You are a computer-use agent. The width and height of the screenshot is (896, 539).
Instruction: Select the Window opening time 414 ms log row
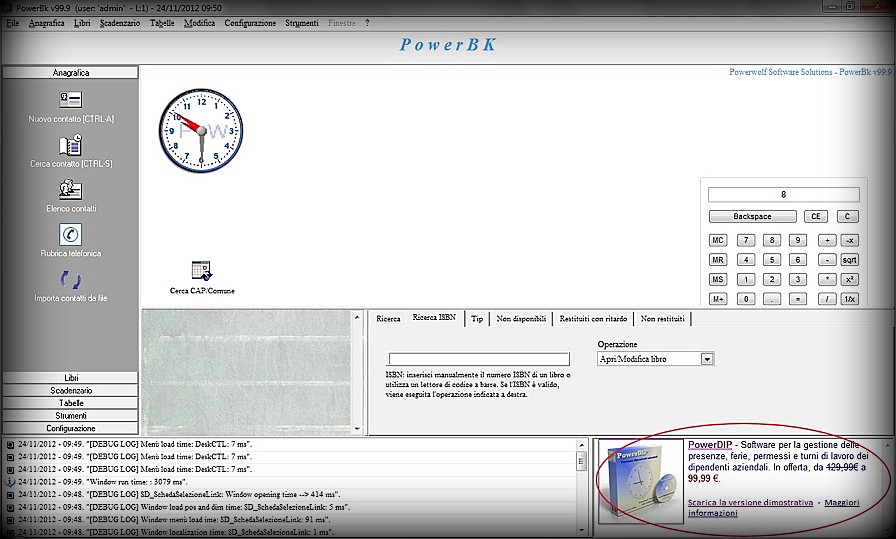[291, 494]
